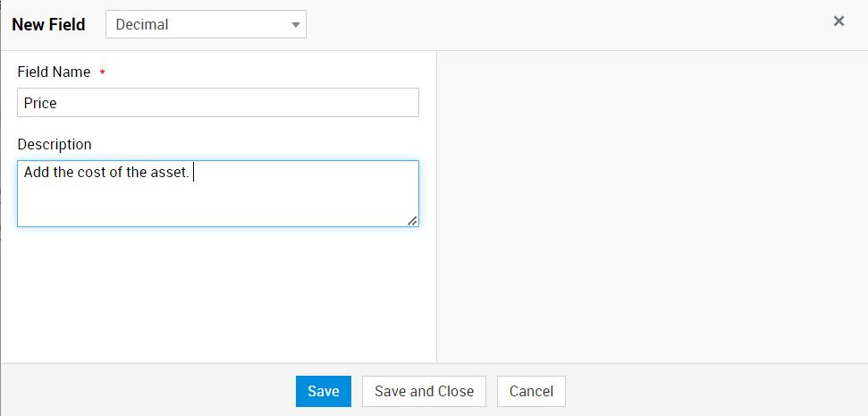The height and width of the screenshot is (416, 868).
Task: Click the text "Add the cost of the asset."
Action: click(106, 173)
